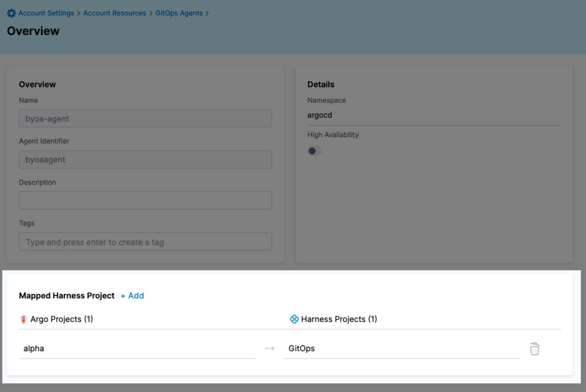The height and width of the screenshot is (392, 586).
Task: Open Account Settings breadcrumb link
Action: pos(46,13)
